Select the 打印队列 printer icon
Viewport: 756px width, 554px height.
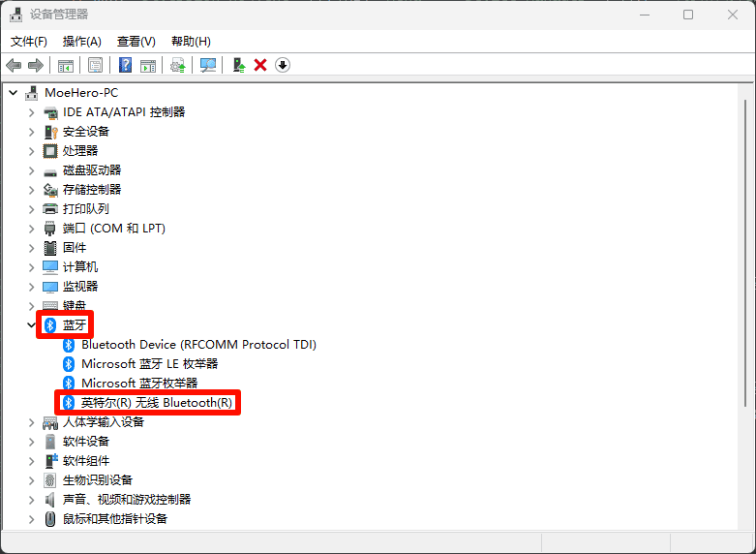pyautogui.click(x=50, y=209)
